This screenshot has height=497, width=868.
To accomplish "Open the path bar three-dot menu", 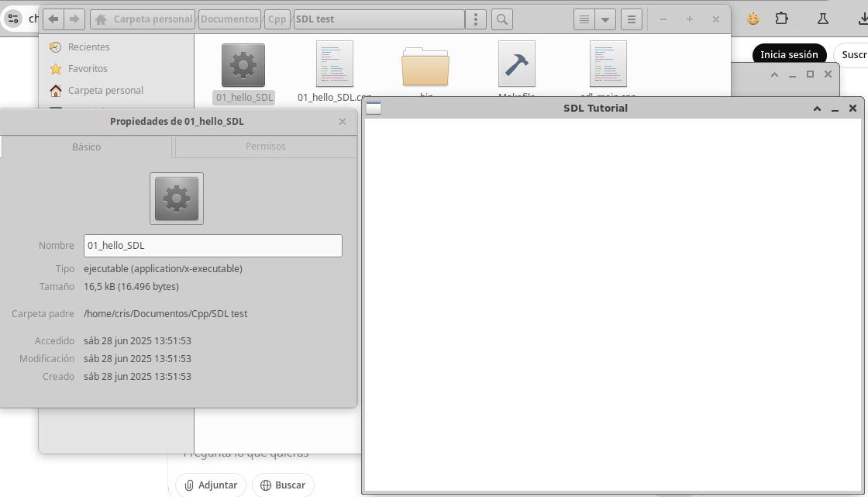I will 476,19.
